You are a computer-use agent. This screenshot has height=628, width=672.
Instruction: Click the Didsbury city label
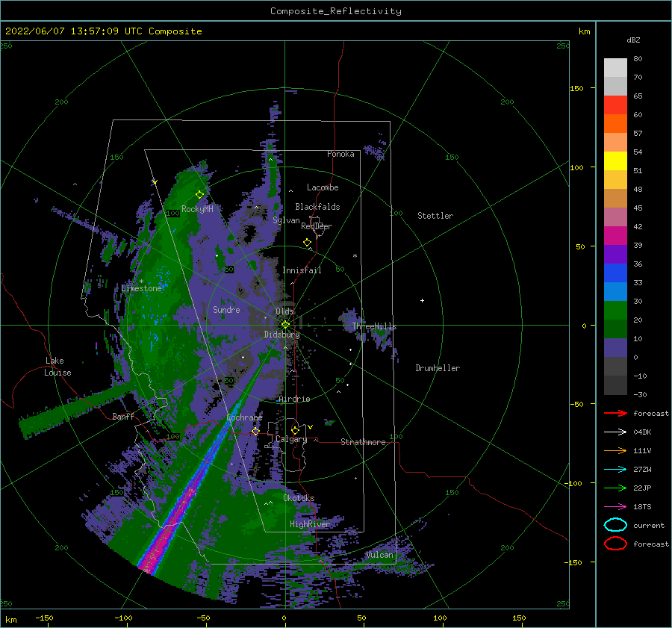[281, 335]
